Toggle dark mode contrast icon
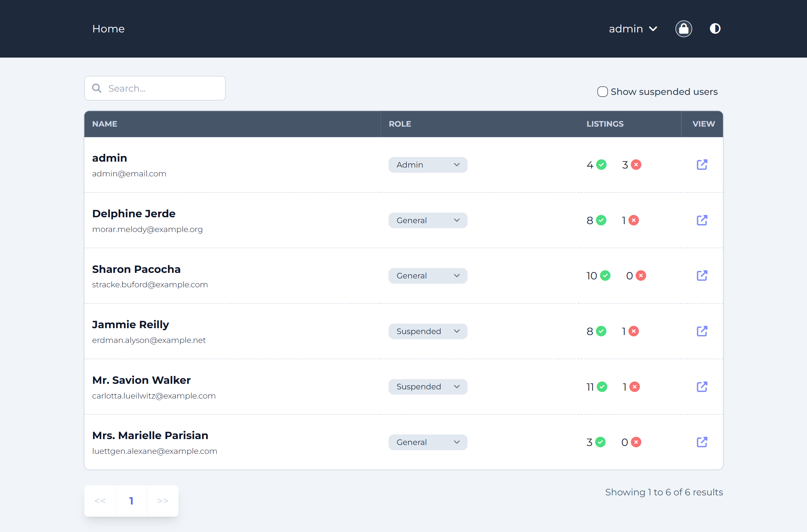The width and height of the screenshot is (807, 532). pyautogui.click(x=715, y=29)
